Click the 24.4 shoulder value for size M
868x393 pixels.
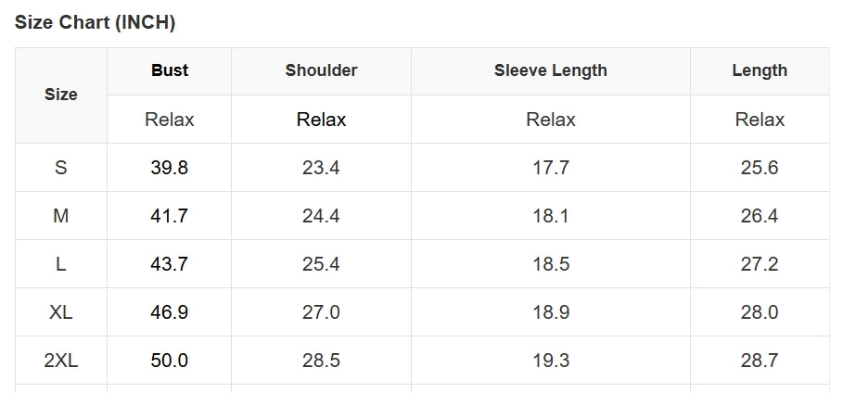tap(321, 216)
